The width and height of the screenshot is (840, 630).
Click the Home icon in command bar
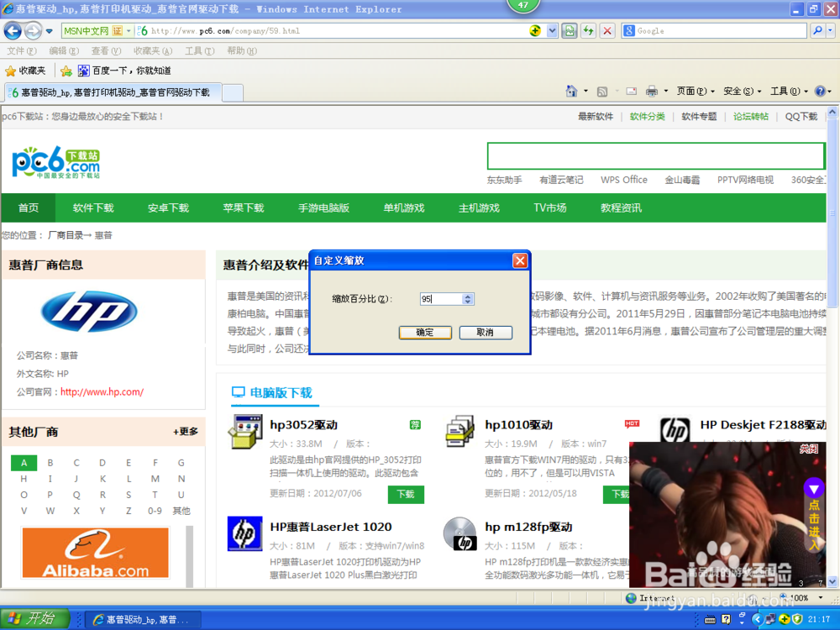[x=571, y=91]
